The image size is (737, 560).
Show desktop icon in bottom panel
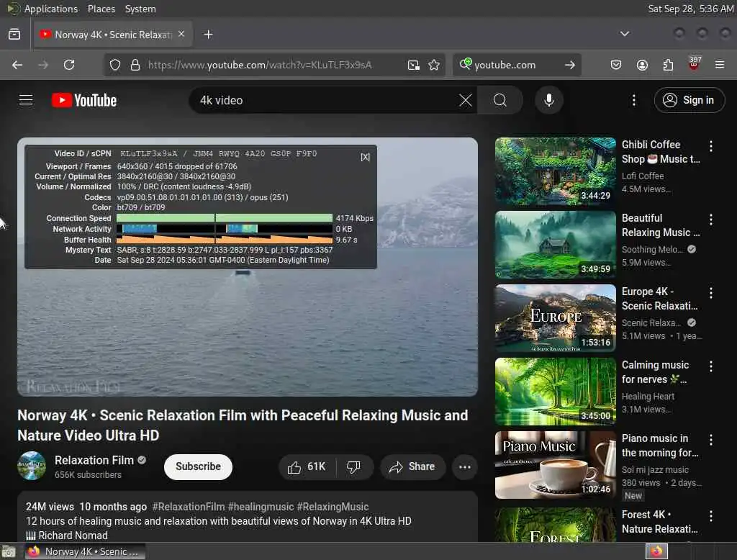9,551
